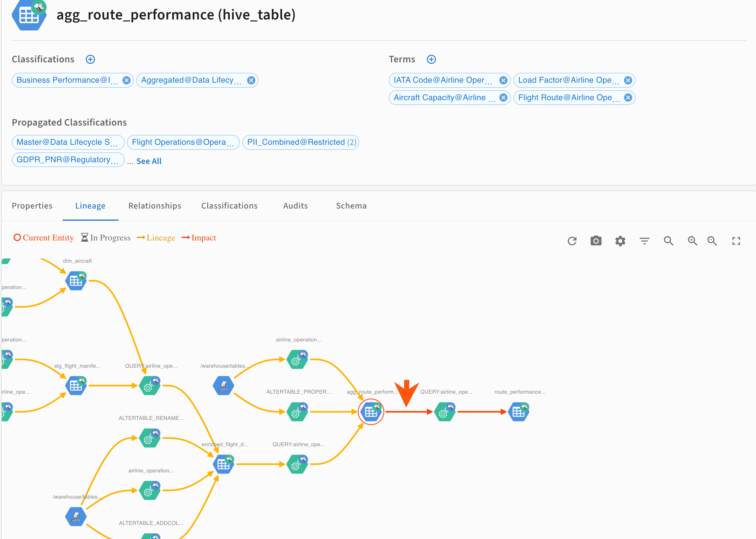The image size is (756, 539).
Task: Open PII_Combined@Restricted propagated classification
Action: pos(296,143)
